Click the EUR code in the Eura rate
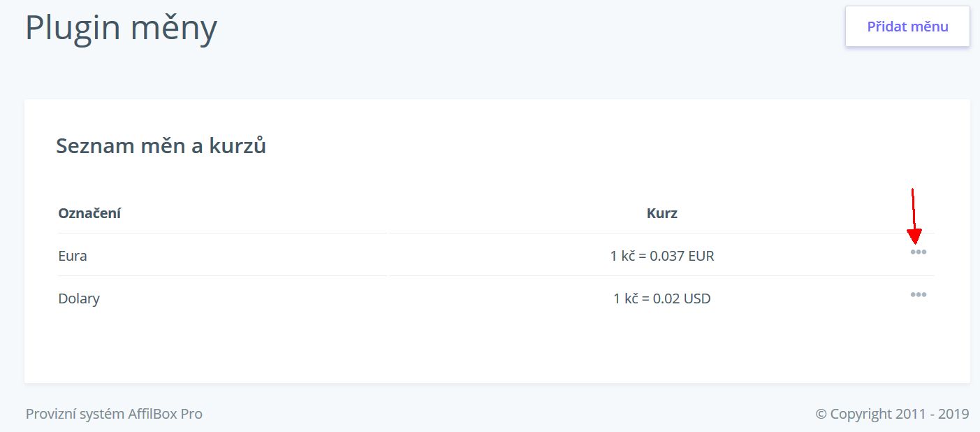The height and width of the screenshot is (432, 980). click(701, 256)
